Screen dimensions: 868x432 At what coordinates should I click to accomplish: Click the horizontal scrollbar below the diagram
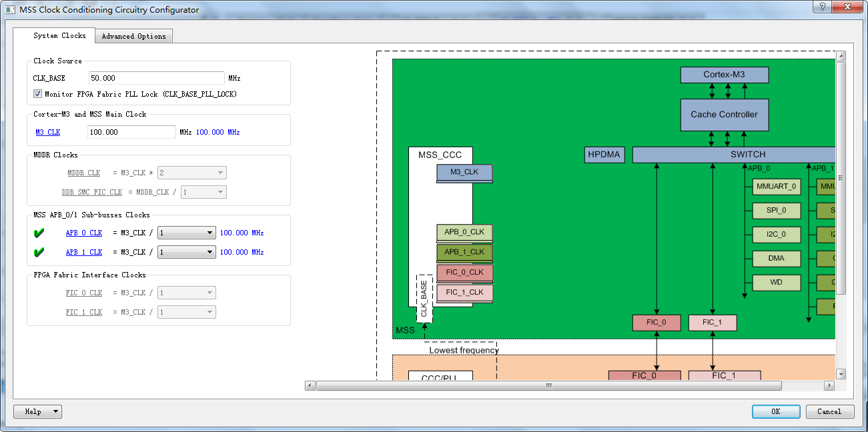(547, 385)
